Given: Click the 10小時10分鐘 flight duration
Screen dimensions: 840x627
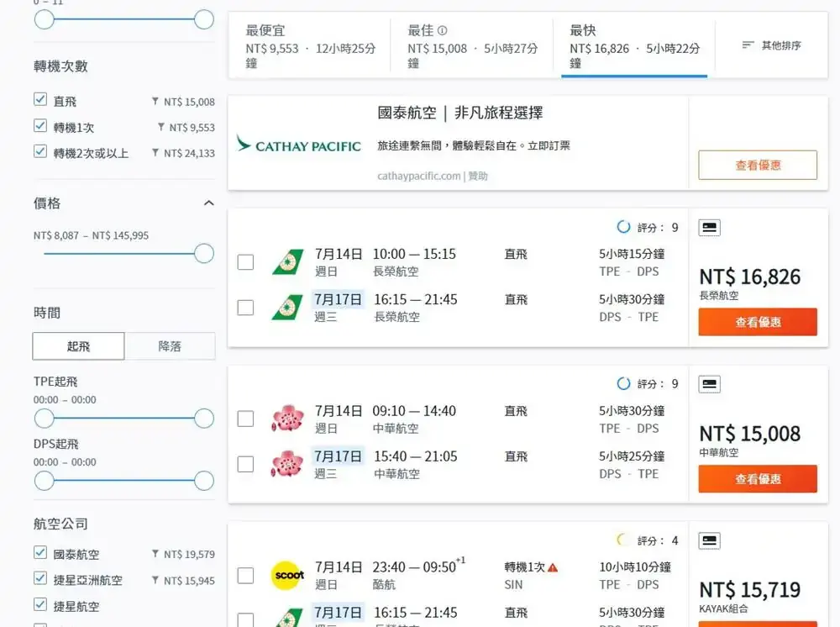Looking at the screenshot, I should click(635, 567).
